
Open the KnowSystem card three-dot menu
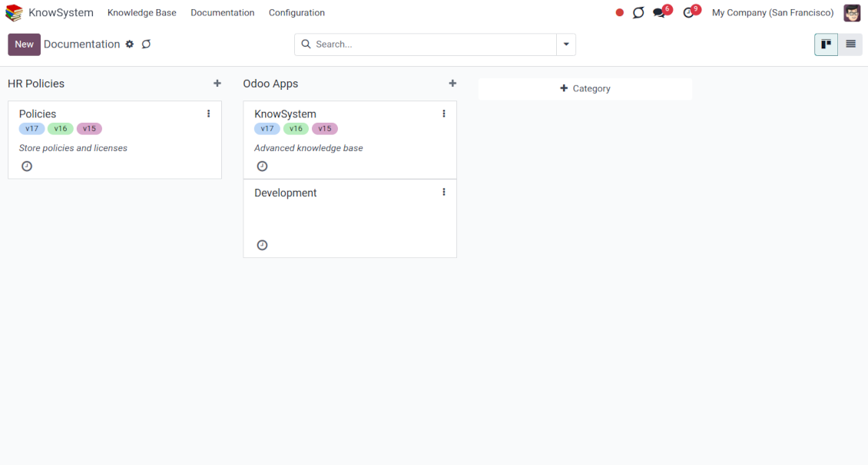click(443, 114)
